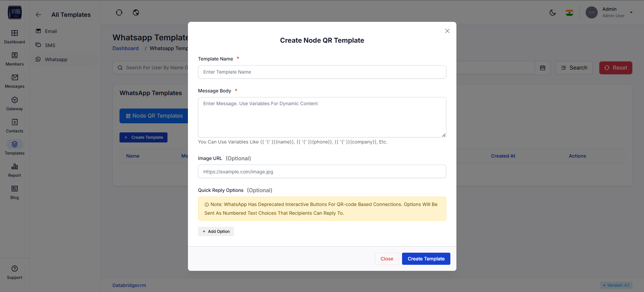
Task: Click the Image URL input field
Action: pos(322,172)
